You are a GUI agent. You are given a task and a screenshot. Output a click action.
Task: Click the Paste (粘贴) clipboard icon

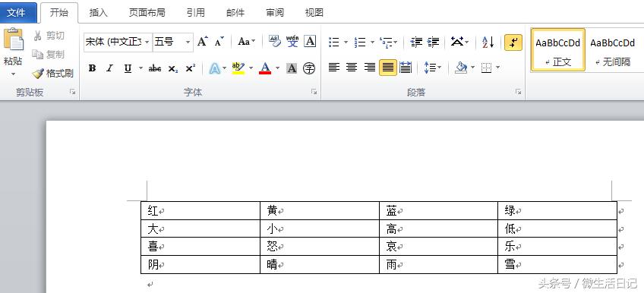[x=14, y=39]
